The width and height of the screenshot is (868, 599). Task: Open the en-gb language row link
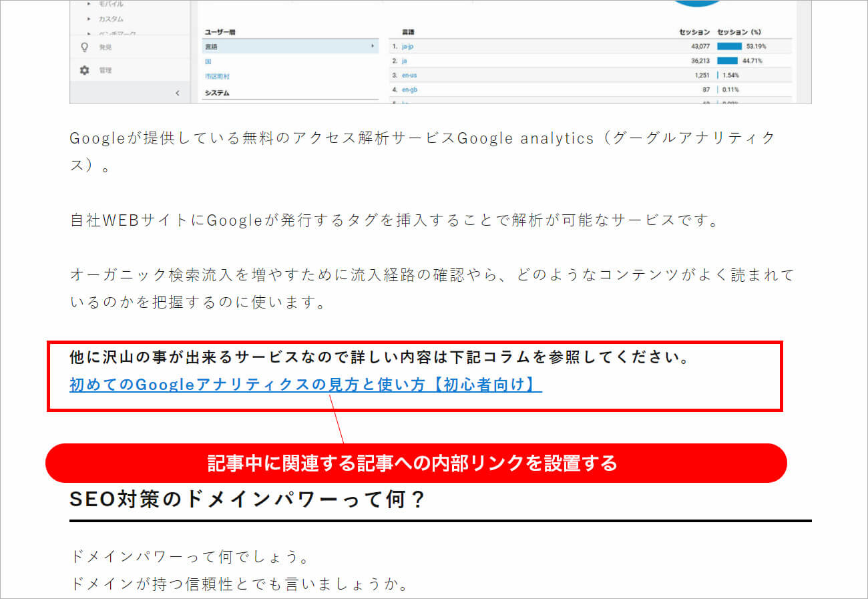(x=409, y=89)
